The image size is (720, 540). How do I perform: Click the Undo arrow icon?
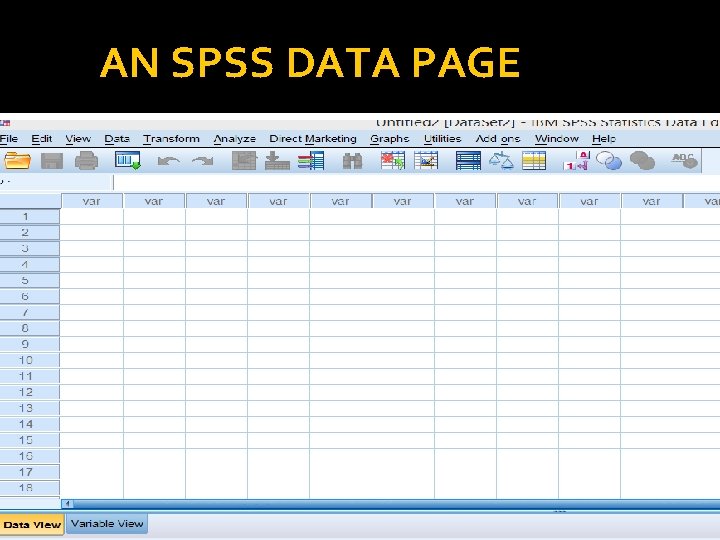coord(168,161)
